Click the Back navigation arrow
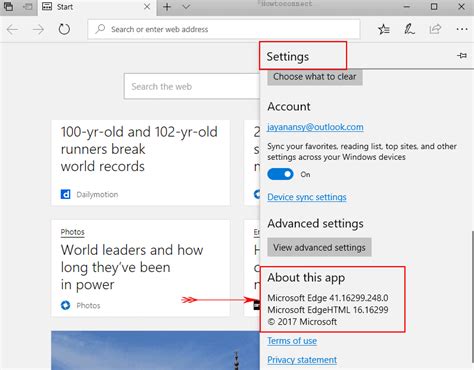474x370 pixels. [12, 30]
